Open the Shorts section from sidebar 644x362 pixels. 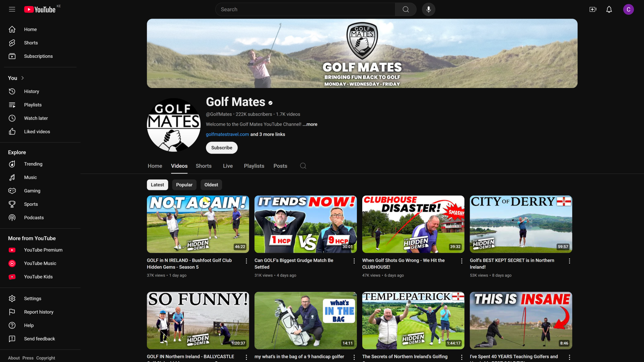pos(12,43)
